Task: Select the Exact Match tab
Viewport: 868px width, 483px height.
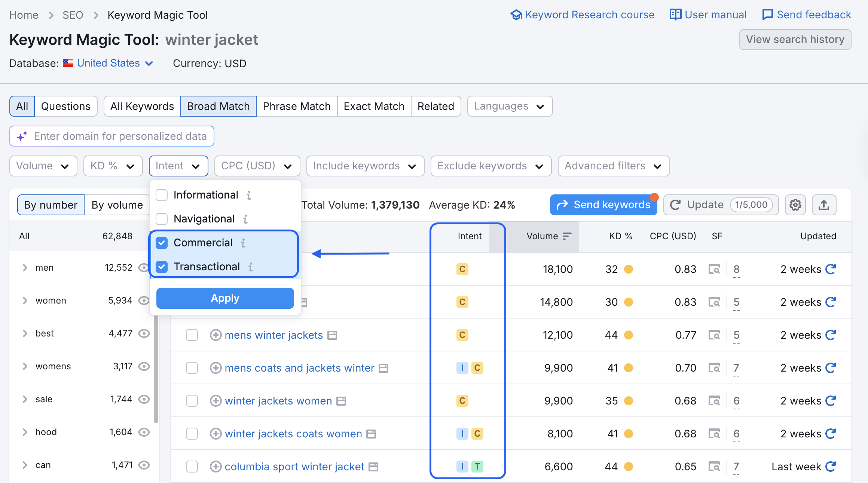Action: [373, 106]
